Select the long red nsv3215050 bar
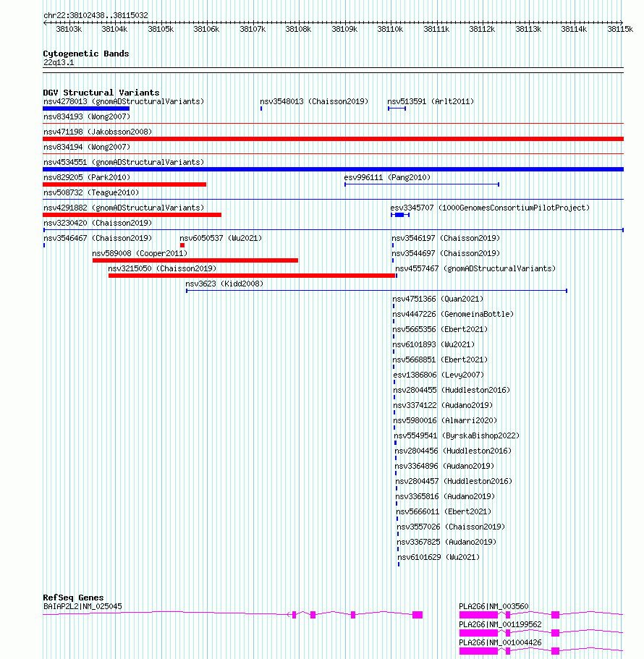This screenshot has height=659, width=644. [252, 276]
